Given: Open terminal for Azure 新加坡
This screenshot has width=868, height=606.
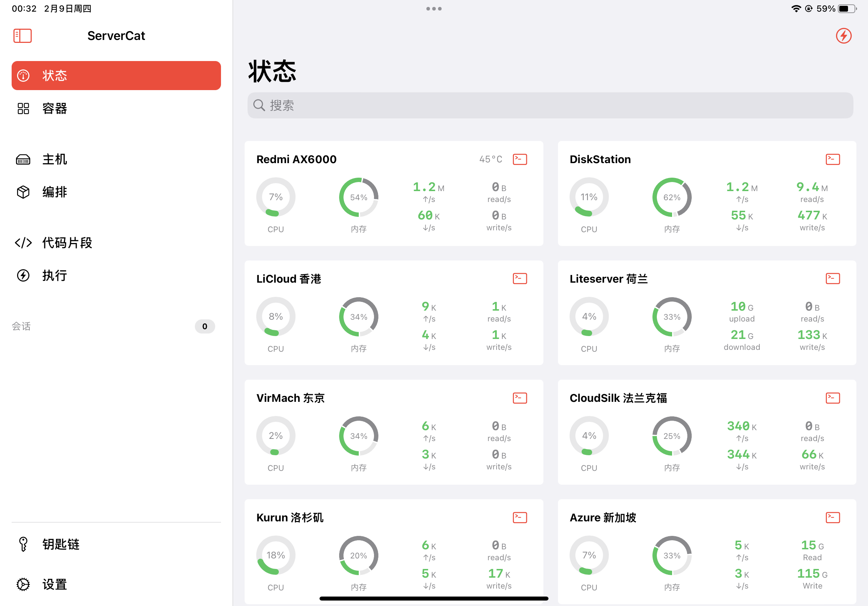Looking at the screenshot, I should click(x=832, y=517).
